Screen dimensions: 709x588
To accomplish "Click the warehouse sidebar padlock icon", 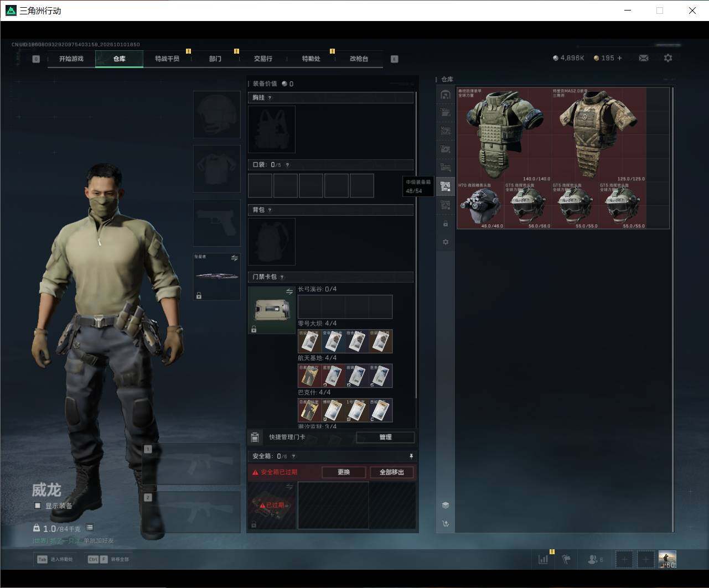I will [x=446, y=223].
